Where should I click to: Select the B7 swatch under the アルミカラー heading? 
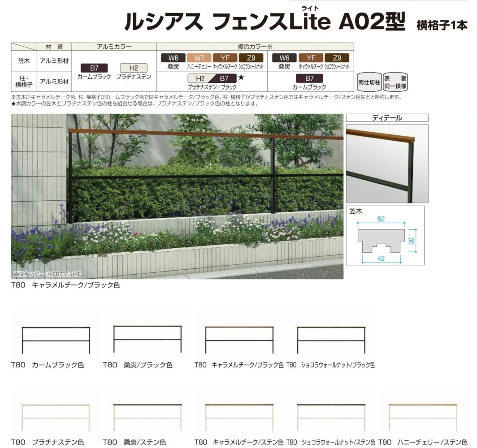94,68
